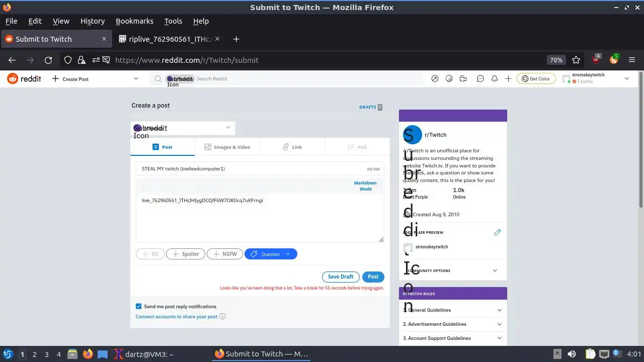Show site security padlock info
Image resolution: width=644 pixels, height=362 pixels.
pyautogui.click(x=81, y=60)
